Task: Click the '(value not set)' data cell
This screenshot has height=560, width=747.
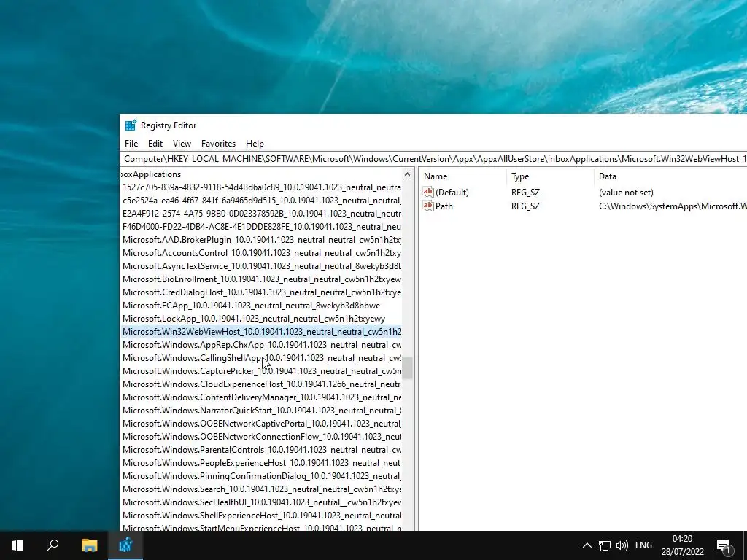Action: (x=626, y=192)
